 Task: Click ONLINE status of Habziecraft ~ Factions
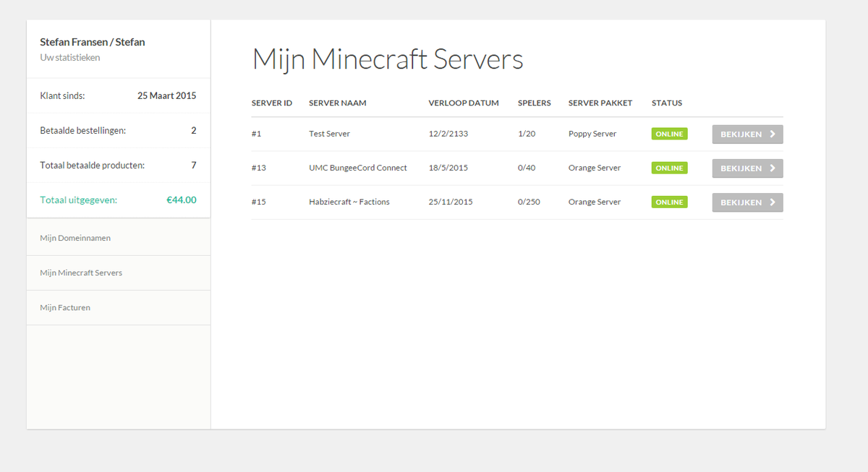click(670, 202)
